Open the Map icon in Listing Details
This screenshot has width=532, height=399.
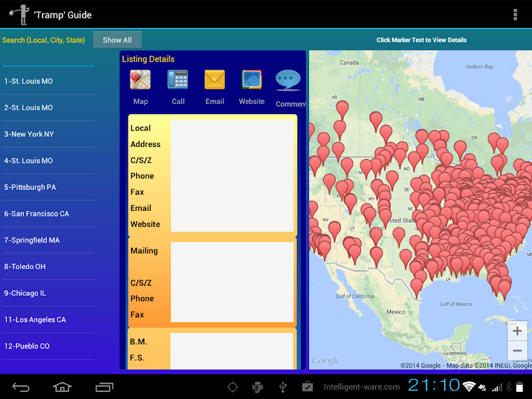click(140, 80)
